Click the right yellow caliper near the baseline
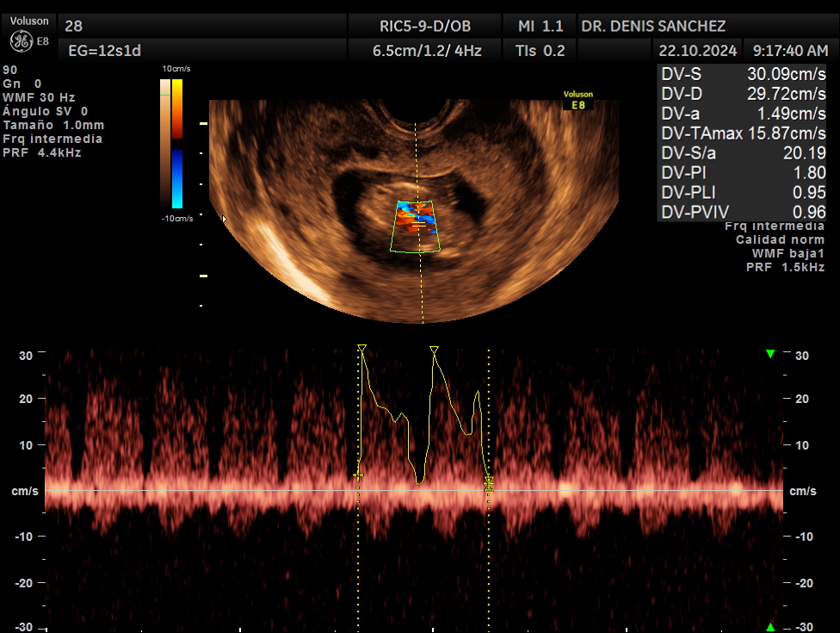The width and height of the screenshot is (840, 633). pos(488,485)
